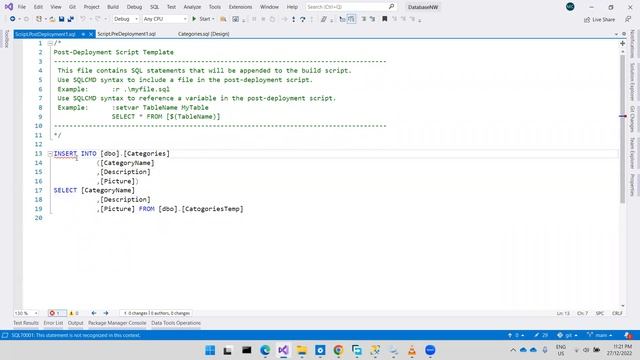Click the search magnifier icon
The height and width of the screenshot is (360, 640).
click(x=391, y=7)
